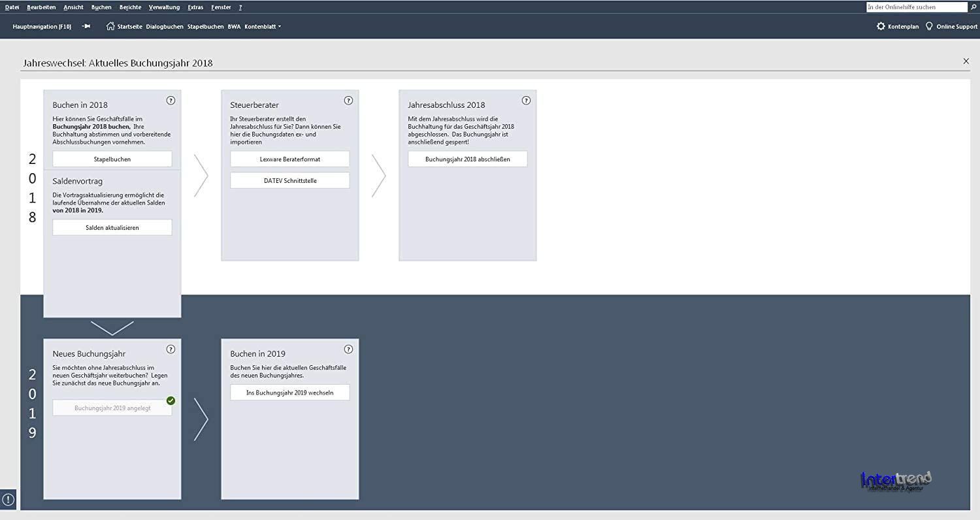
Task: Open the Berichte menu
Action: point(130,7)
